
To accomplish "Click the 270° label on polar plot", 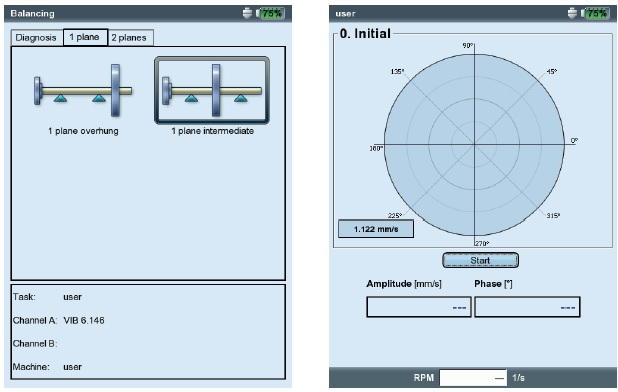I will pos(482,243).
